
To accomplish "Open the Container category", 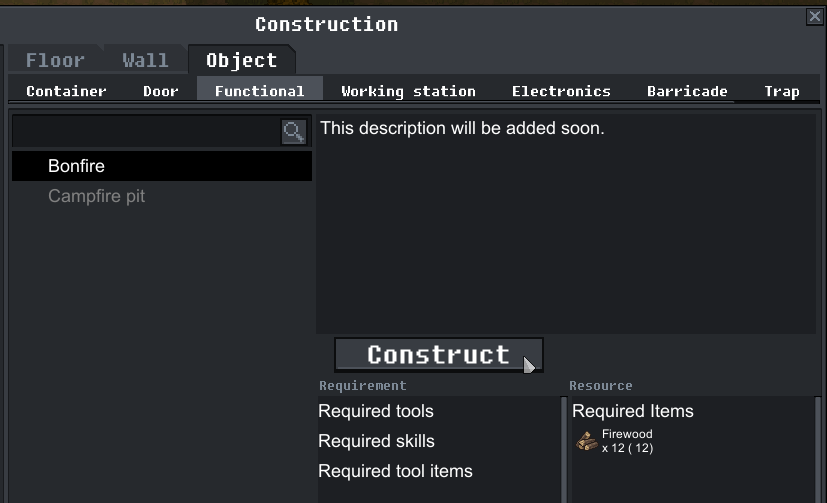I will (x=66, y=91).
